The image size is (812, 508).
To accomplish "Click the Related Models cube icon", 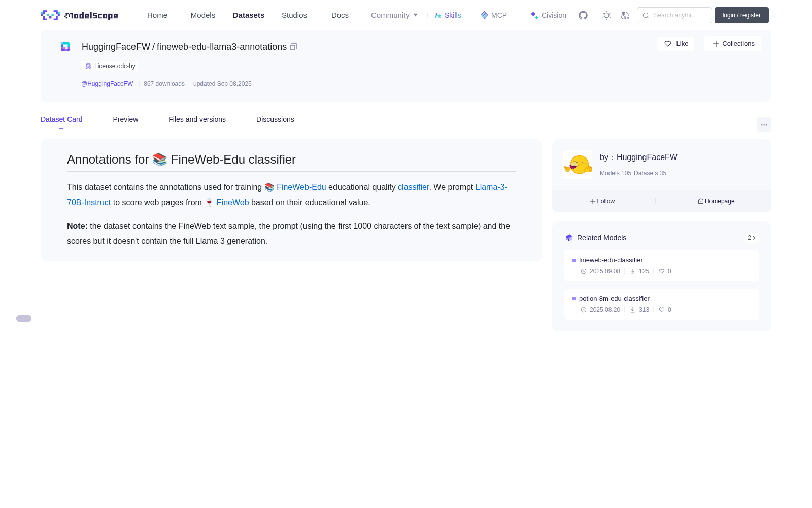I will (x=569, y=238).
